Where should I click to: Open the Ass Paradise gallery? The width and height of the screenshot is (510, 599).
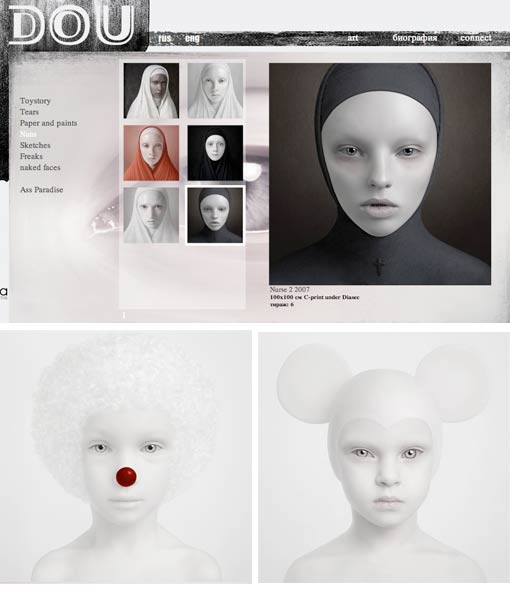pos(42,189)
